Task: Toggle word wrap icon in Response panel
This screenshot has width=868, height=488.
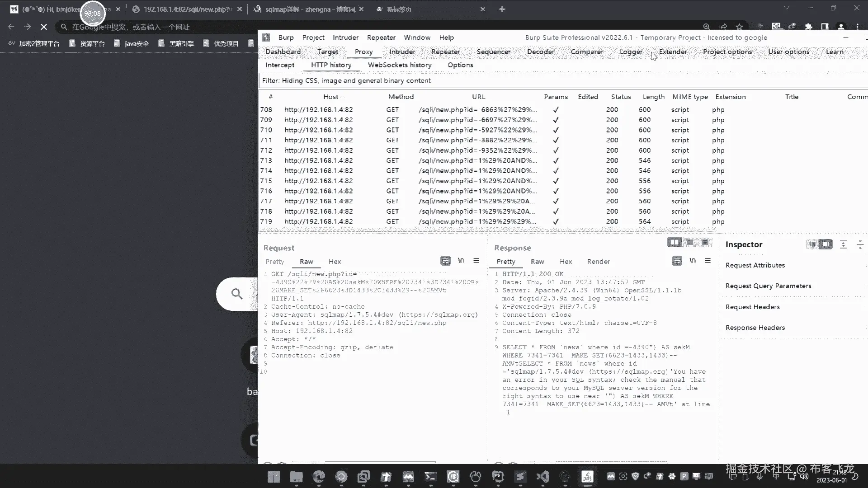Action: [677, 261]
